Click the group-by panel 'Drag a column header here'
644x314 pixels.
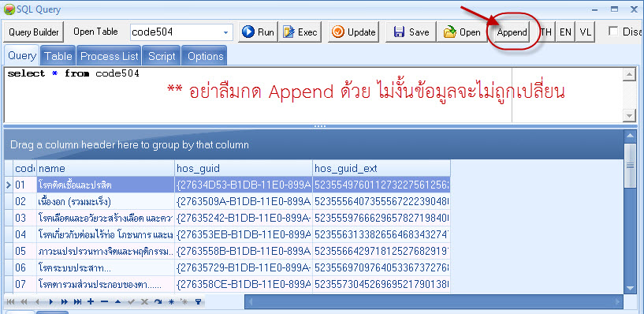pos(314,144)
